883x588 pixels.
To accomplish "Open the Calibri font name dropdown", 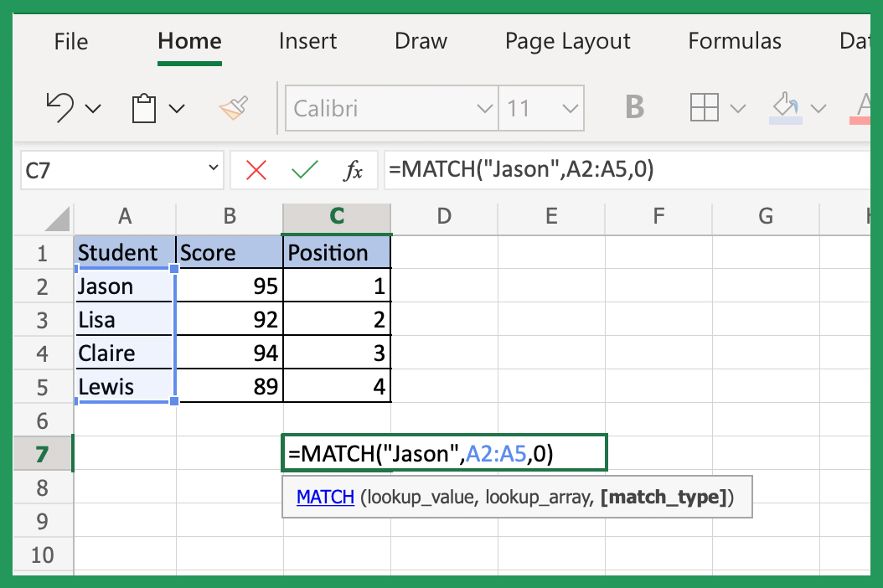I will point(484,107).
